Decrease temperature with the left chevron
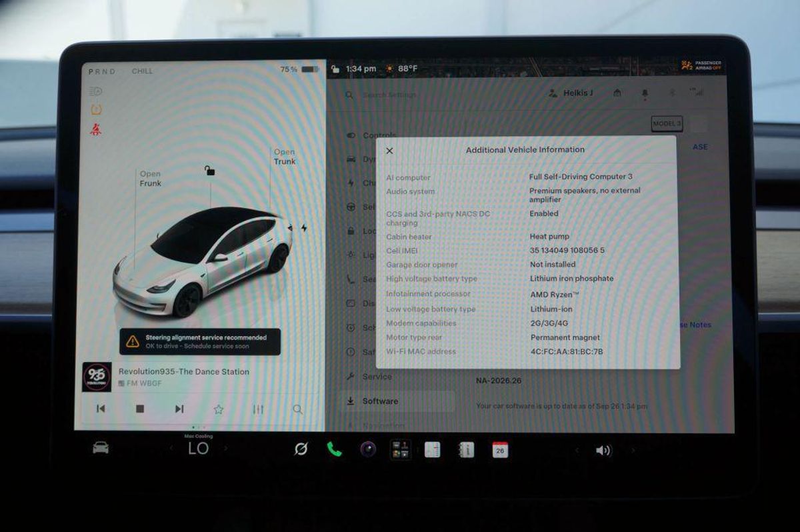Image resolution: width=800 pixels, height=532 pixels. pyautogui.click(x=171, y=449)
